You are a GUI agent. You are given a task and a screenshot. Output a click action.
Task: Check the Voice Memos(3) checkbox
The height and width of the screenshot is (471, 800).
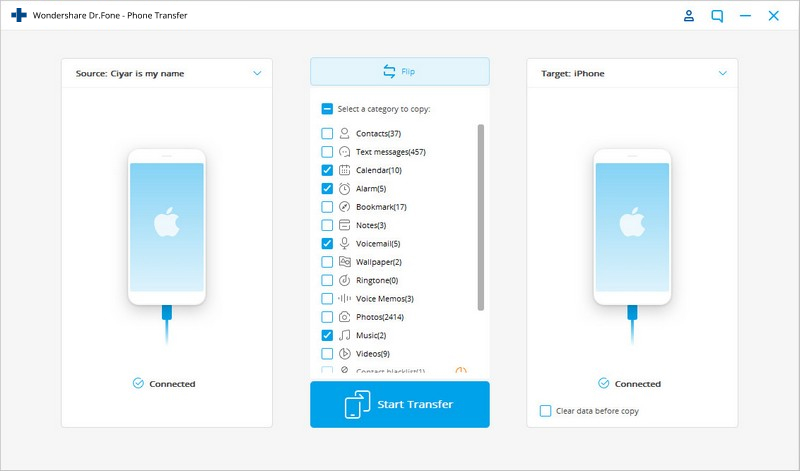[x=327, y=299]
